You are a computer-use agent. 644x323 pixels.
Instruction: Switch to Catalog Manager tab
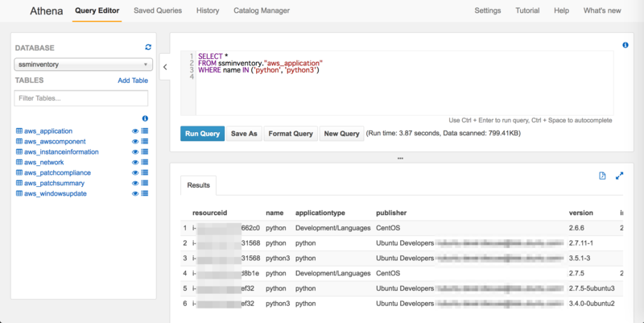click(x=262, y=10)
